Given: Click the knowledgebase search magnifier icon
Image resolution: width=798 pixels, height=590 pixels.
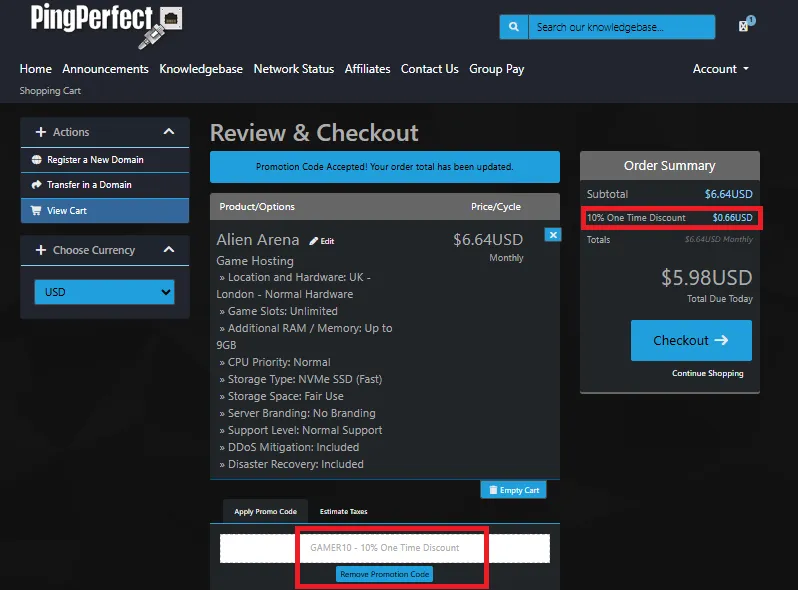Looking at the screenshot, I should [514, 27].
